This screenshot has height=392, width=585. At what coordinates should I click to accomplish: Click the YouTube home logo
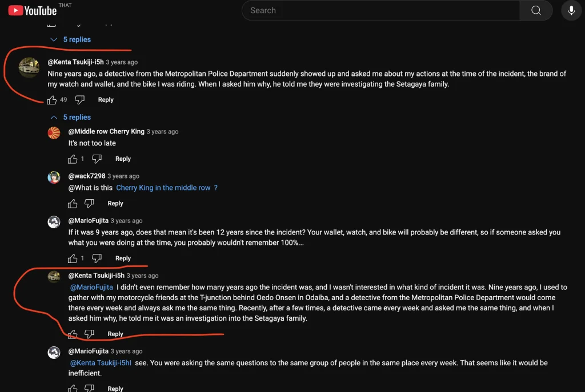[x=33, y=10]
